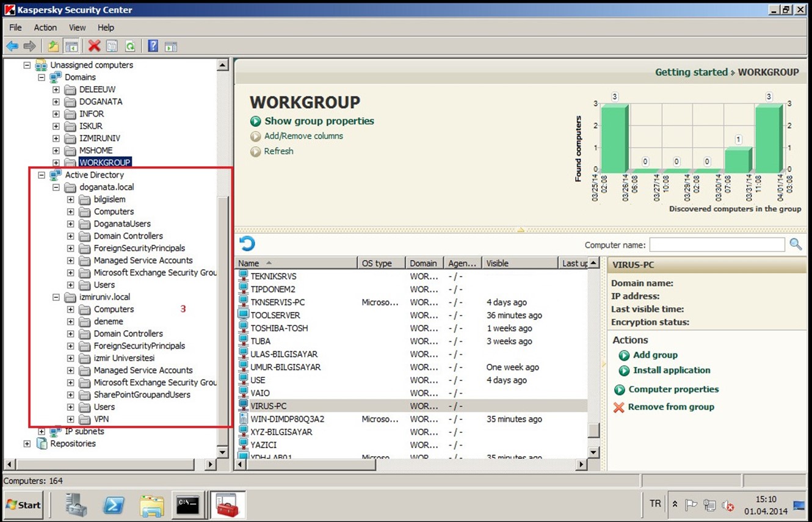Open the File menu
Image resolution: width=812 pixels, height=522 pixels.
click(x=15, y=27)
